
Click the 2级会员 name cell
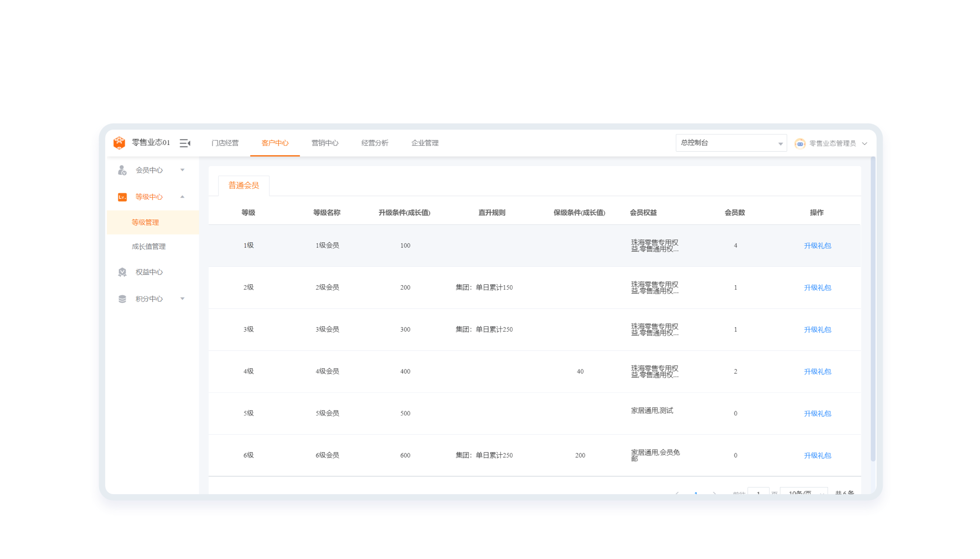click(x=327, y=287)
